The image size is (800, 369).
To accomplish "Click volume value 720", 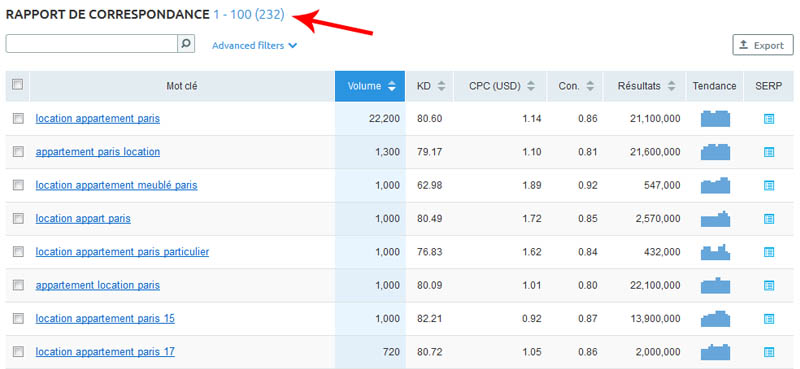I will click(392, 352).
